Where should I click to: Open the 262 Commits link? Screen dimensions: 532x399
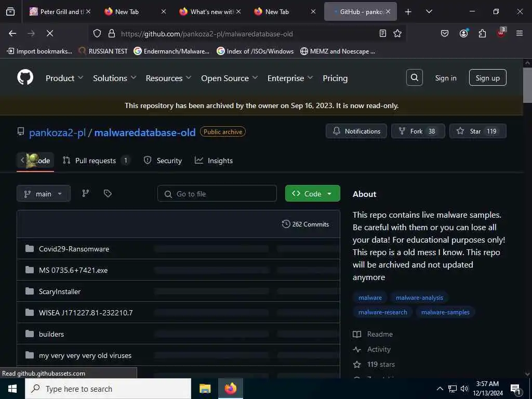(x=305, y=224)
